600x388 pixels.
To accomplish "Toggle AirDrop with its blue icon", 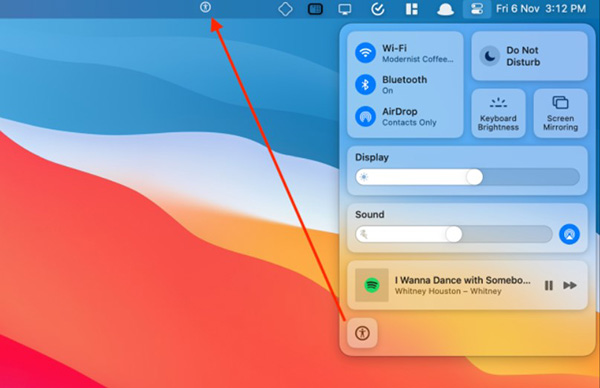I will (x=365, y=116).
